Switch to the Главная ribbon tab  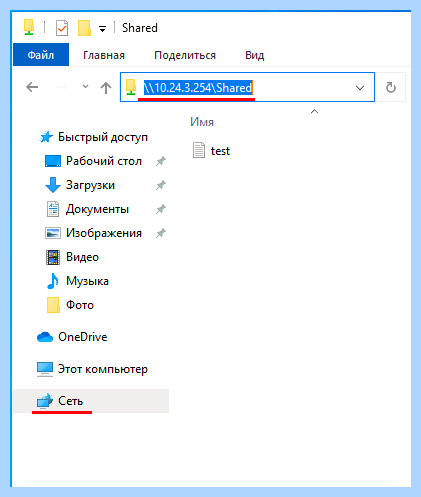click(x=104, y=55)
